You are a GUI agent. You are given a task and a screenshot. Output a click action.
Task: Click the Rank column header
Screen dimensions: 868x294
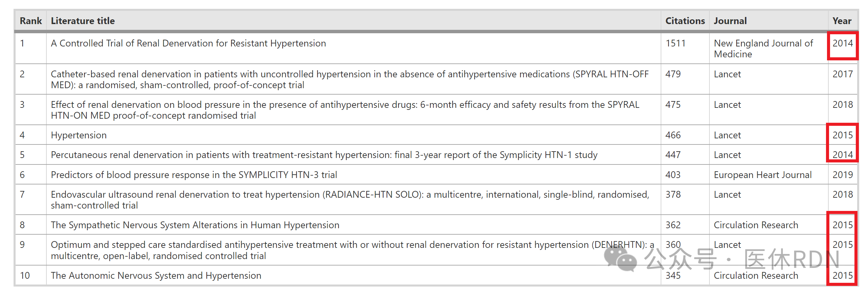coord(31,21)
